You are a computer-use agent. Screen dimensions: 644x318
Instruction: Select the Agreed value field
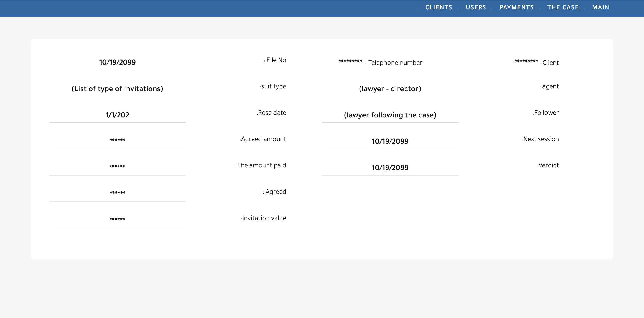pos(117,193)
